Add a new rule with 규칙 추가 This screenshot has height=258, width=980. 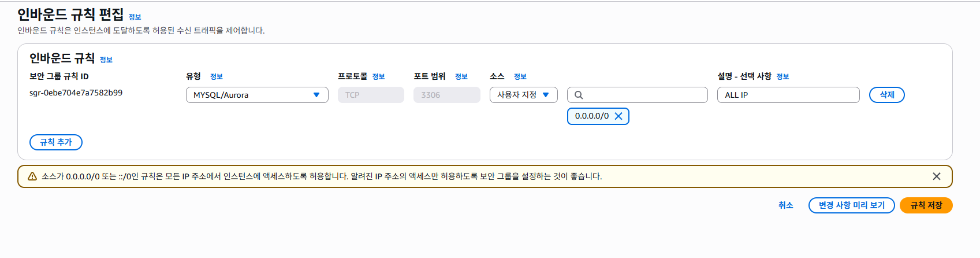pos(56,142)
